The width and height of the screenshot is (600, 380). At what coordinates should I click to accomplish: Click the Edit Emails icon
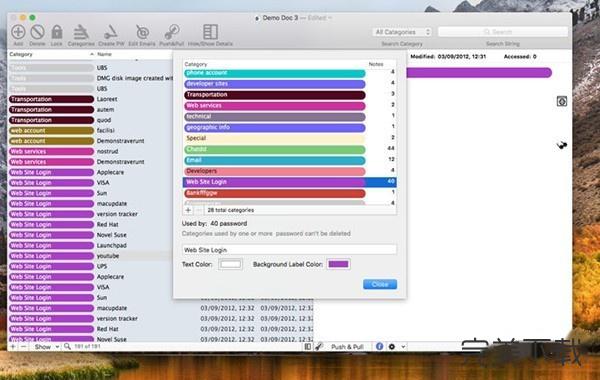142,32
